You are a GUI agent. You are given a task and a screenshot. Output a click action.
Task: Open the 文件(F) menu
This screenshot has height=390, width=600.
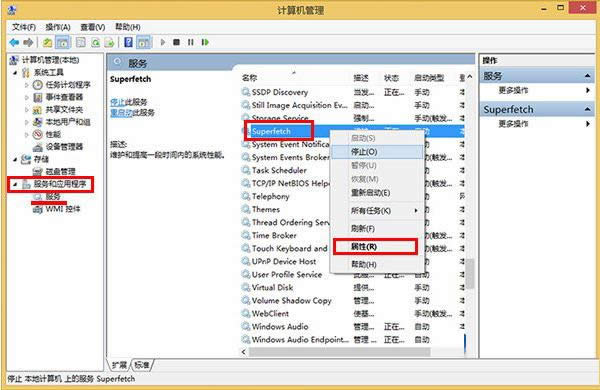point(24,27)
